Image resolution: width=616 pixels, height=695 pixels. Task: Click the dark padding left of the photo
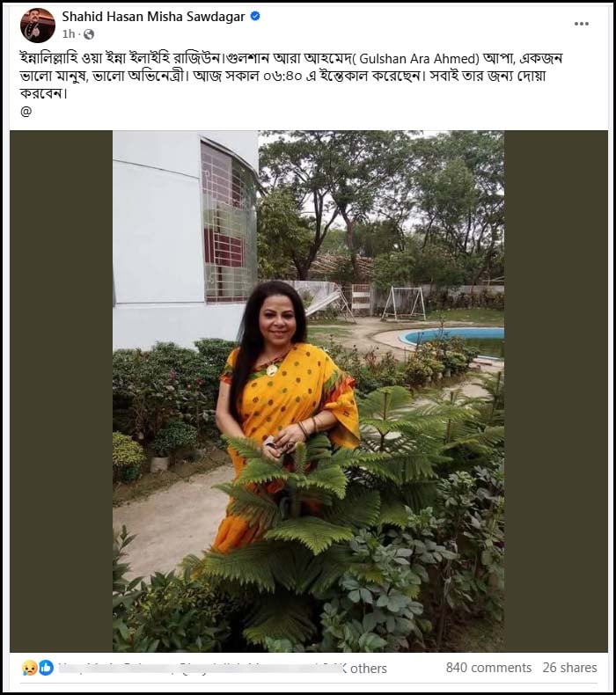coord(62,391)
